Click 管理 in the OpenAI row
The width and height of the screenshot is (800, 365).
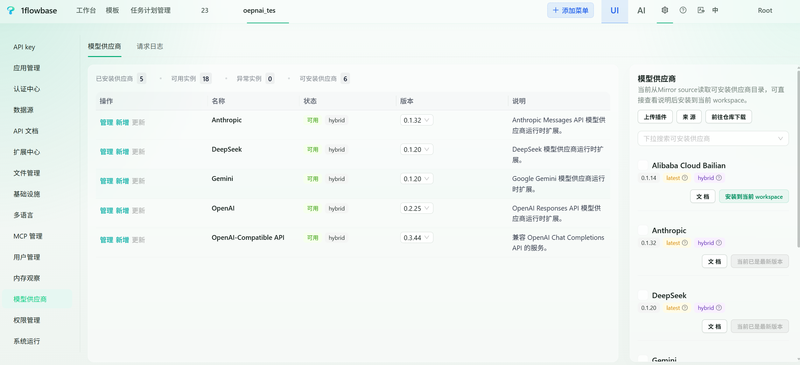tap(106, 210)
